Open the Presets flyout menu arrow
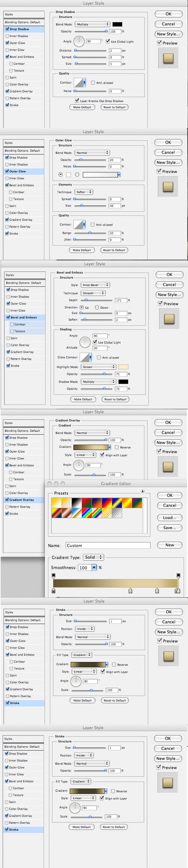The image size is (188, 868). click(142, 491)
